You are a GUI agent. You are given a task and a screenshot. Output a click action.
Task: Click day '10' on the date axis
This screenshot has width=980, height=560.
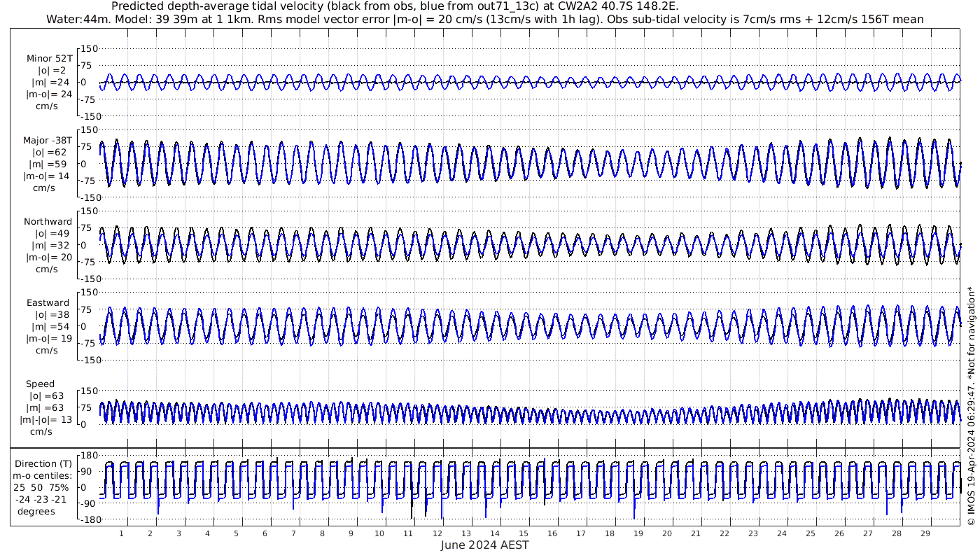[379, 533]
